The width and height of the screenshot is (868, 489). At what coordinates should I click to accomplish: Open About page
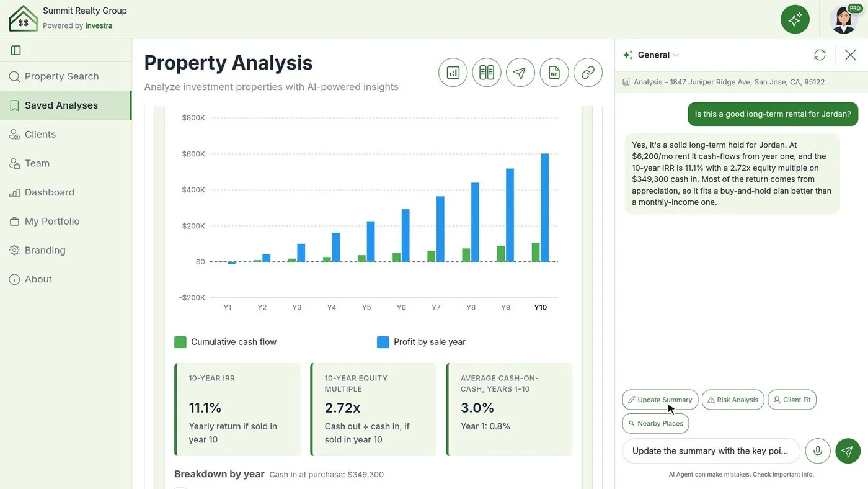pyautogui.click(x=66, y=279)
